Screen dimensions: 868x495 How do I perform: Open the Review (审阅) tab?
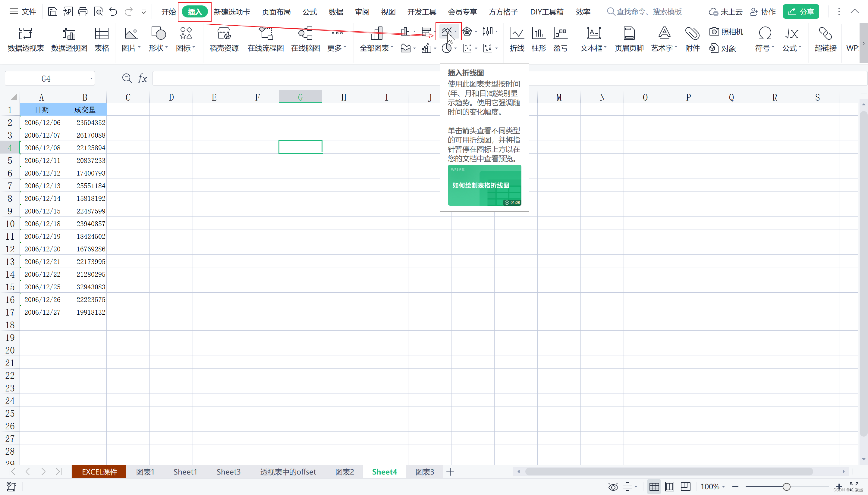pos(362,12)
